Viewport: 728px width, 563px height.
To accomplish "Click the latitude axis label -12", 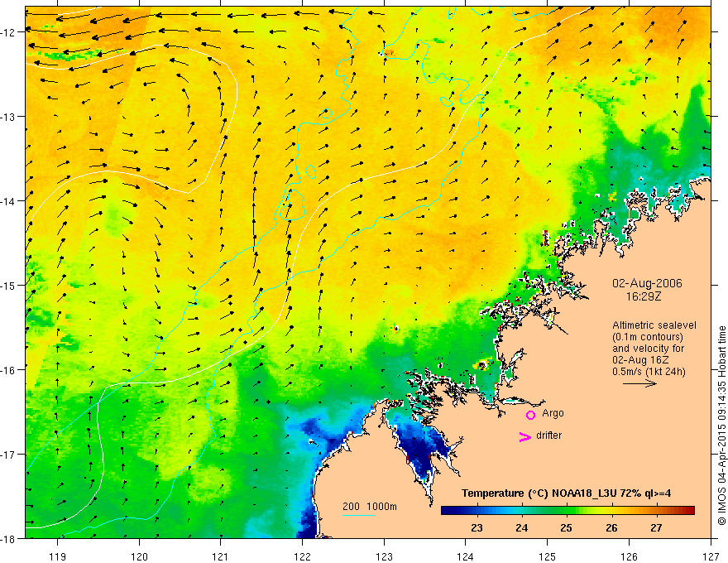I will click(8, 32).
